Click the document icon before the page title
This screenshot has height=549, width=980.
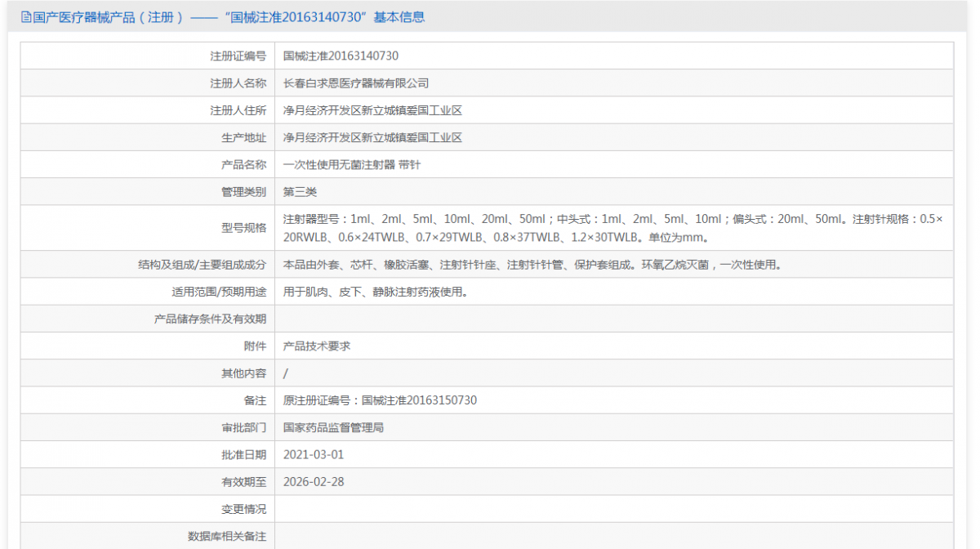26,17
